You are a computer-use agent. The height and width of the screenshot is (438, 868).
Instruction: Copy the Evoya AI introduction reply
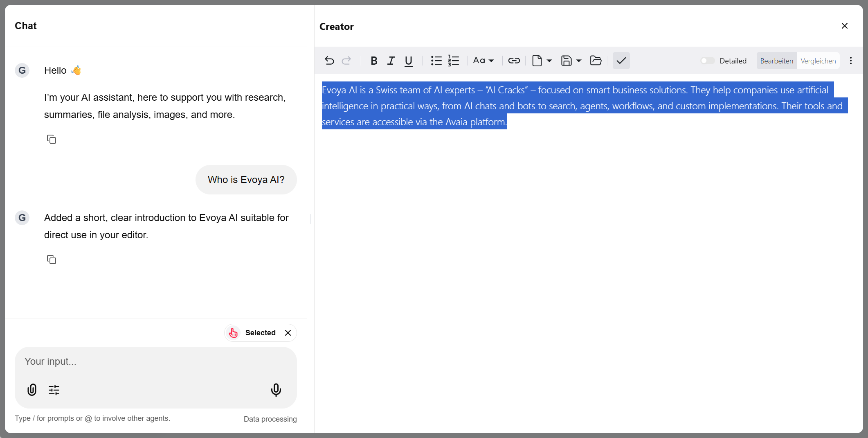point(52,260)
